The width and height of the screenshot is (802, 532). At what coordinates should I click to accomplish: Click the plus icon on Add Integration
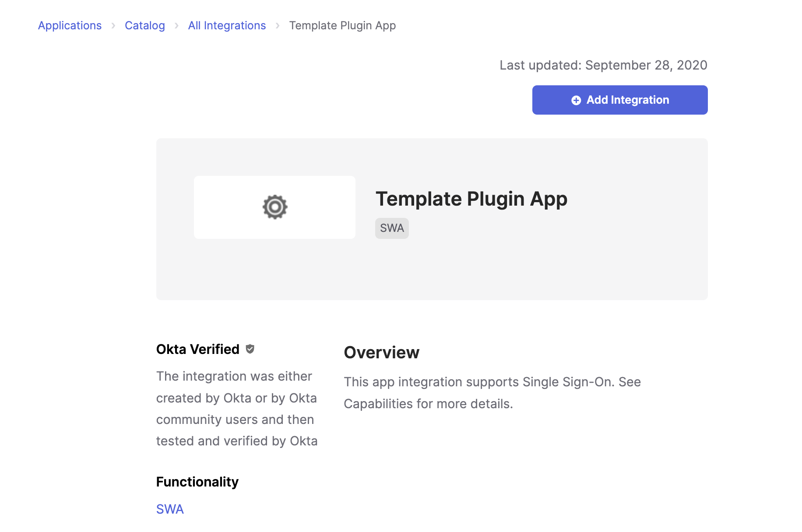[x=576, y=100]
